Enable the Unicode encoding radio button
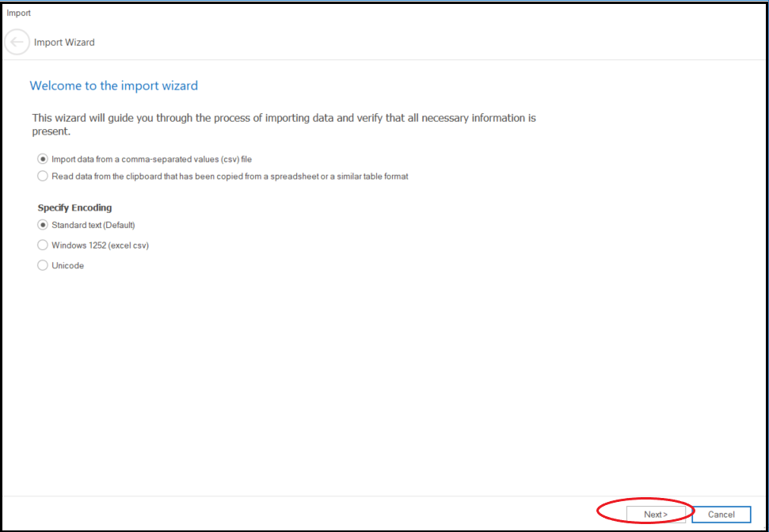Screen dimensions: 769x532 (43, 266)
